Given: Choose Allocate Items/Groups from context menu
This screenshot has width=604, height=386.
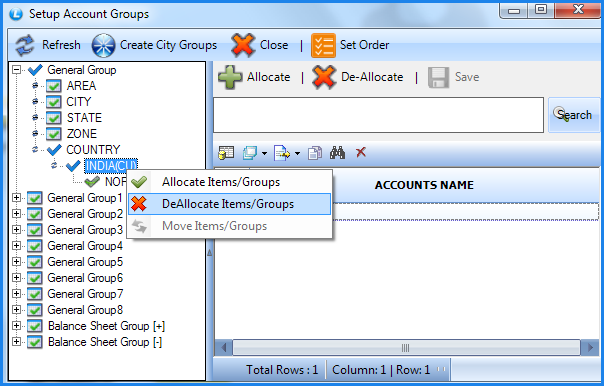Looking at the screenshot, I should [230, 182].
